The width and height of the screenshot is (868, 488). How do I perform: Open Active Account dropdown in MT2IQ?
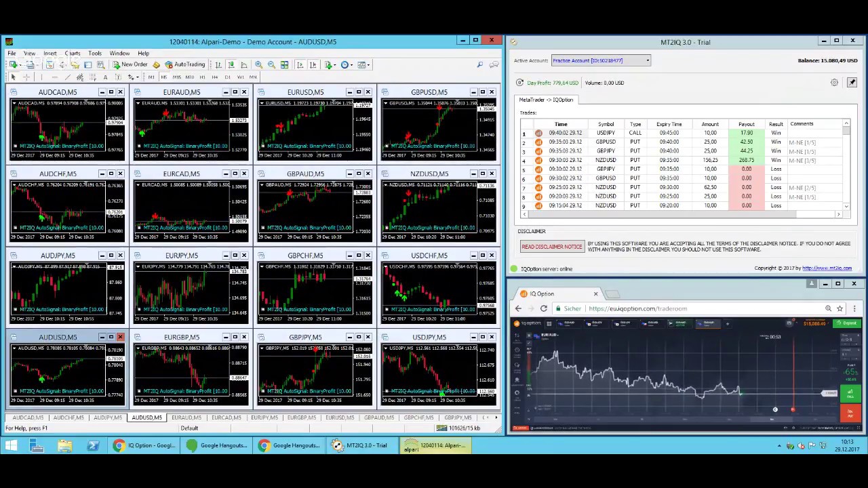pos(601,60)
